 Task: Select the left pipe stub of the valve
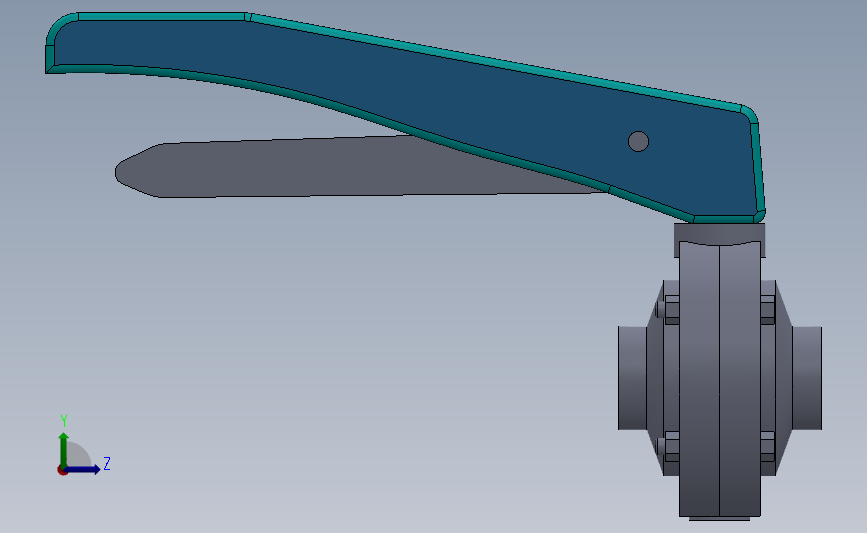pos(632,378)
